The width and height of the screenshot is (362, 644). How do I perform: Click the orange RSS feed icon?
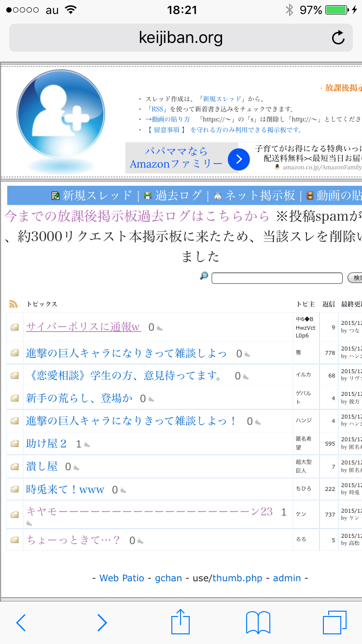coord(14,304)
